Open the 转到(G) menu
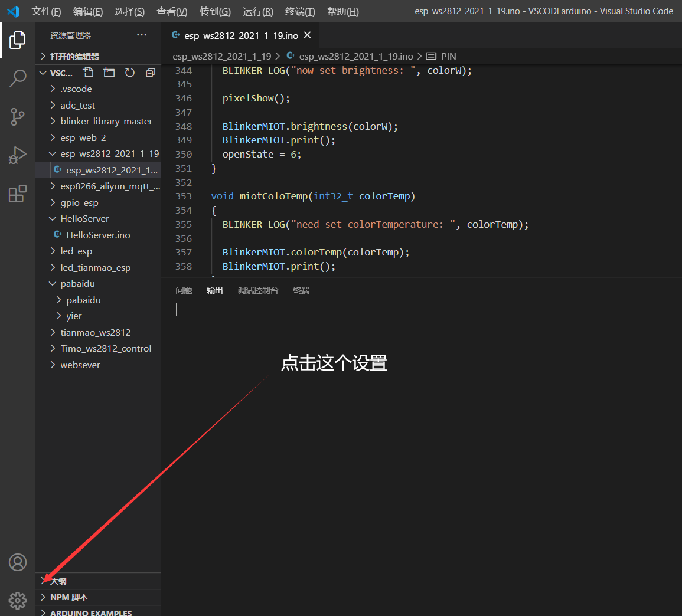 (215, 12)
